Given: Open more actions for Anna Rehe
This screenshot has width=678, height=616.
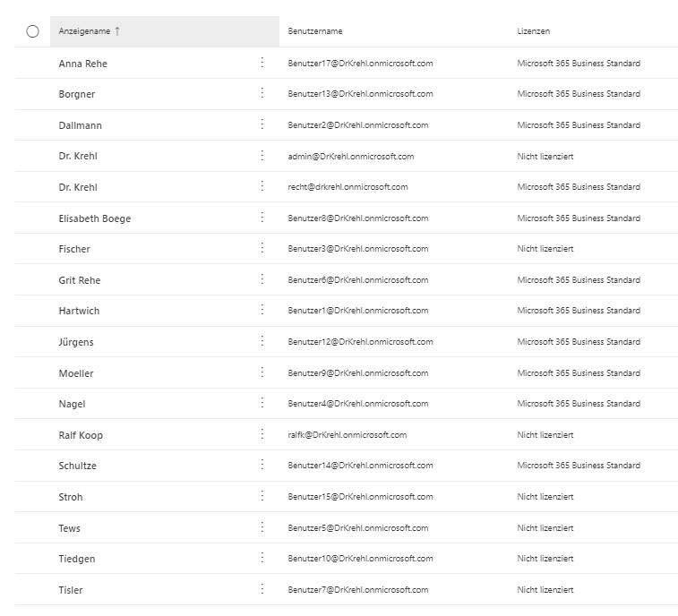Looking at the screenshot, I should click(x=262, y=63).
